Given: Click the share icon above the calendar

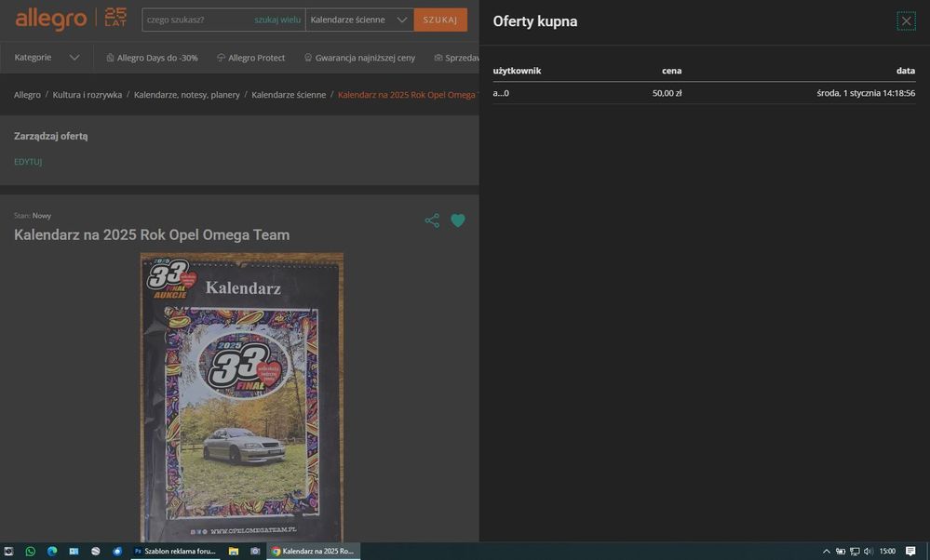Looking at the screenshot, I should [x=432, y=220].
